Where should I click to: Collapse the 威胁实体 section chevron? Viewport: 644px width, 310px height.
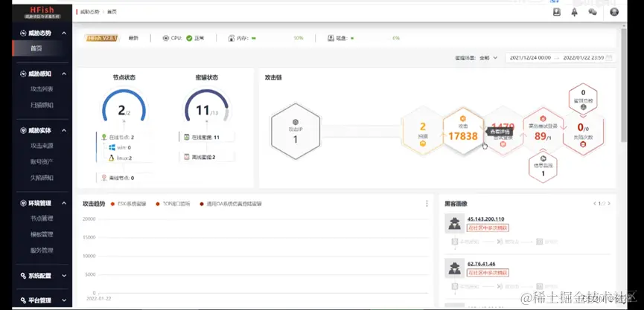64,130
